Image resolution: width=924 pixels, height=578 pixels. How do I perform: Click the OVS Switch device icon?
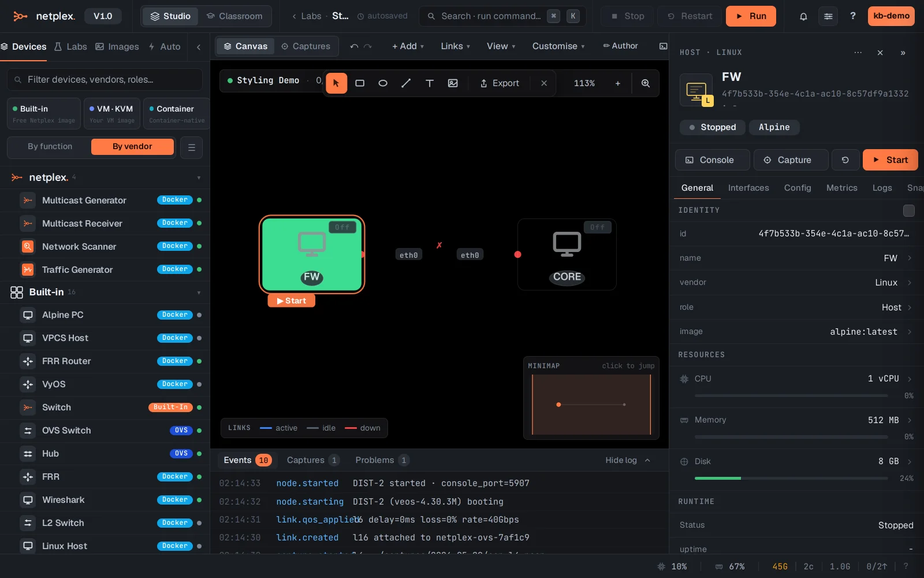click(x=27, y=431)
